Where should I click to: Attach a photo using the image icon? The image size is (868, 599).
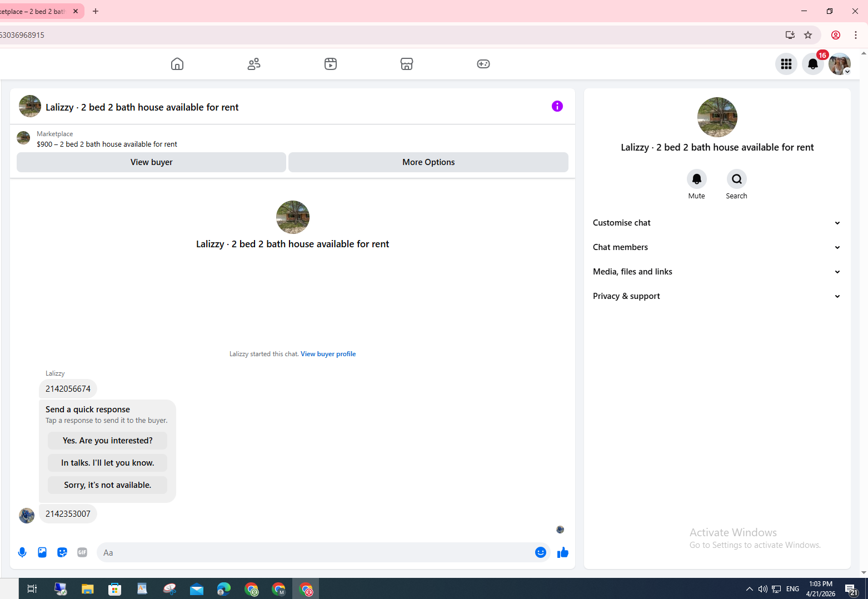[42, 552]
